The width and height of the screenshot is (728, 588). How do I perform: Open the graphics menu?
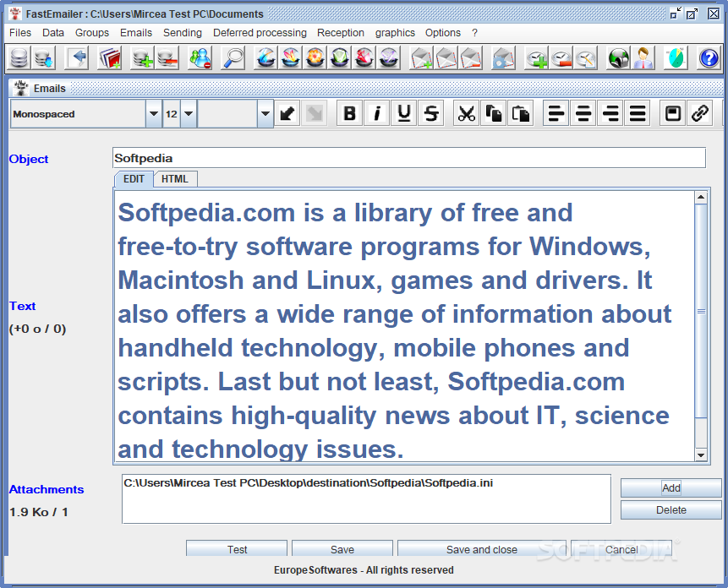click(395, 33)
